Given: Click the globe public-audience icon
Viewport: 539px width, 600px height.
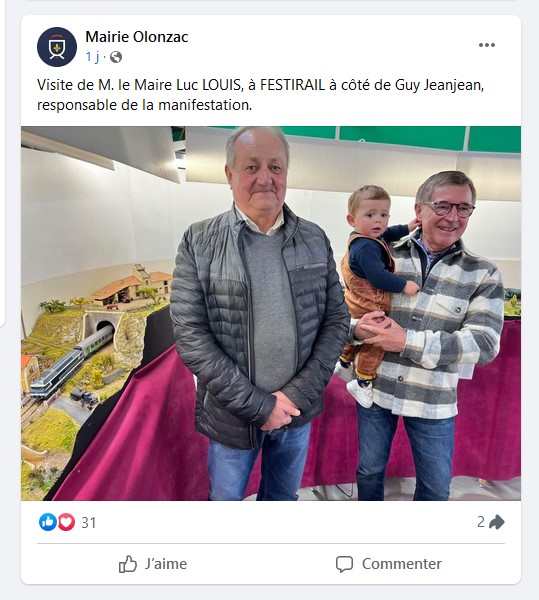Looking at the screenshot, I should click(116, 57).
